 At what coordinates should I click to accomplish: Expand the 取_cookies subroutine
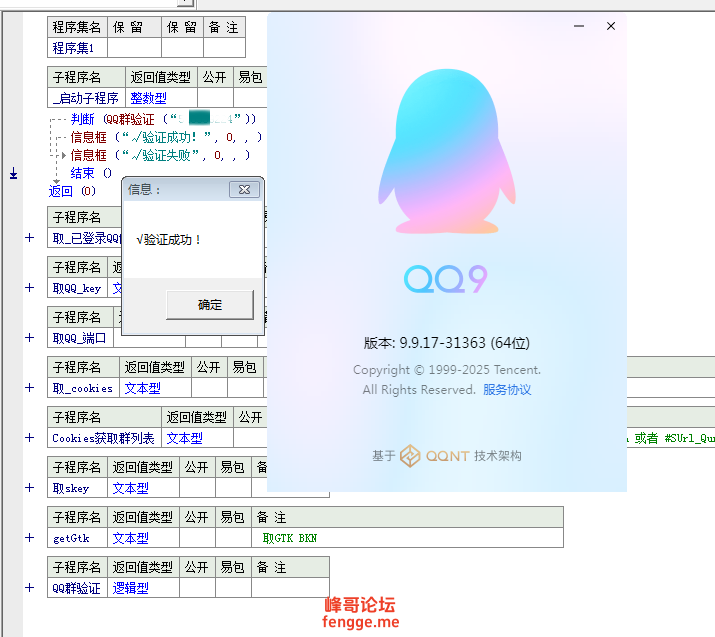pyautogui.click(x=30, y=388)
